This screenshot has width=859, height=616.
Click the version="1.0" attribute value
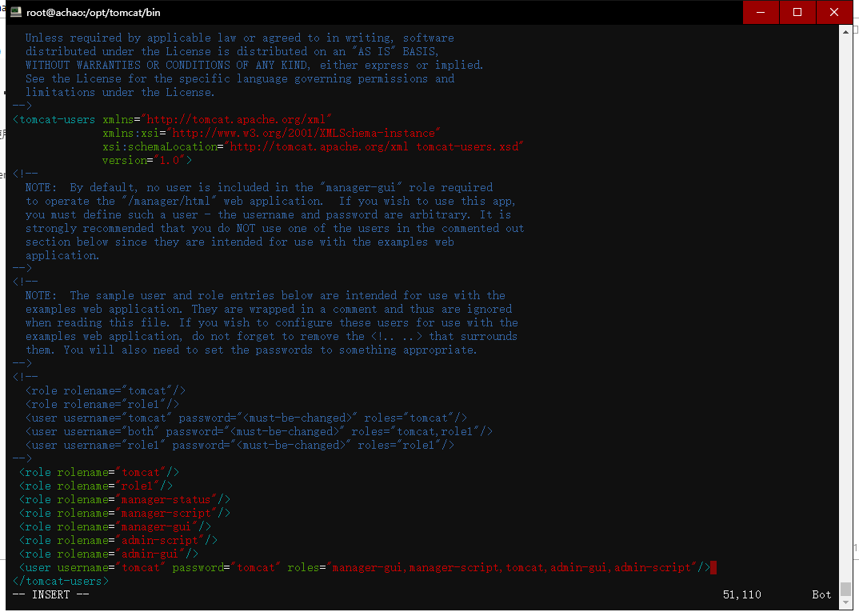click(167, 160)
